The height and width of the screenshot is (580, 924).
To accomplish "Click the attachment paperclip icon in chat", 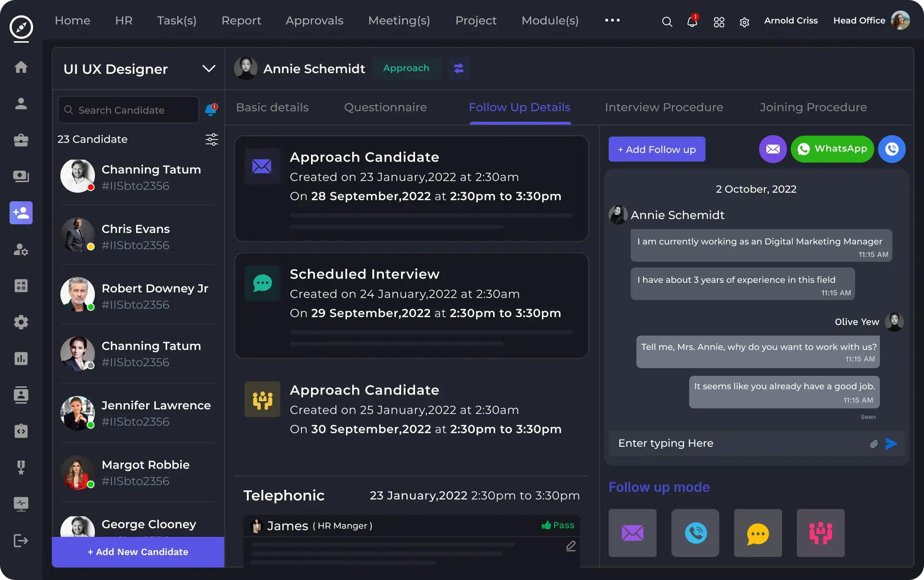I will click(x=874, y=444).
